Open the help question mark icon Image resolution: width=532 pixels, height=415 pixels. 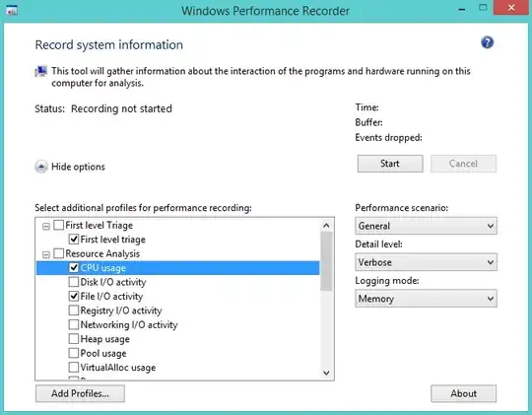tap(488, 42)
